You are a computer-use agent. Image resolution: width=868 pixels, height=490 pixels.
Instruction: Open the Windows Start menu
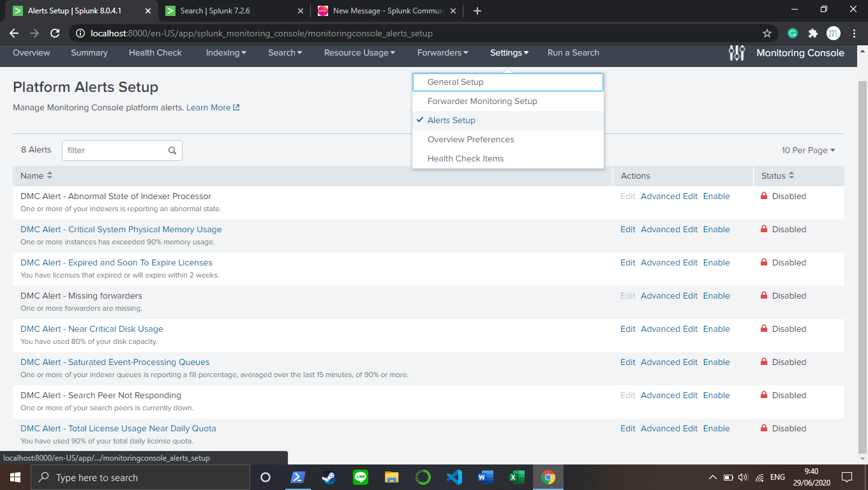tap(15, 477)
